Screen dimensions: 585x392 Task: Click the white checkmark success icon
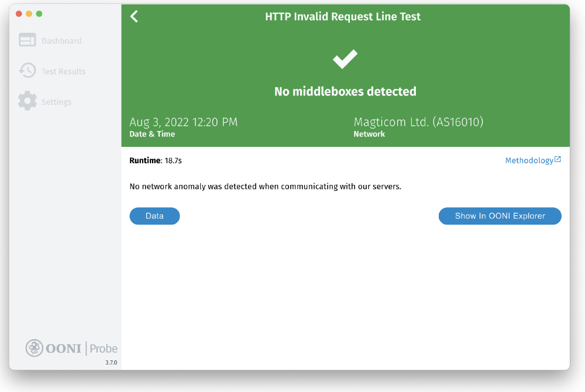(x=345, y=59)
